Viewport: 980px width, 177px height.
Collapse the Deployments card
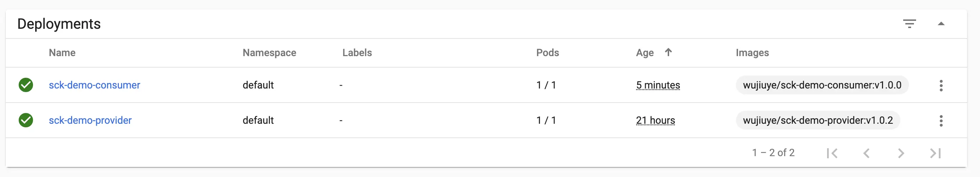[x=941, y=24]
